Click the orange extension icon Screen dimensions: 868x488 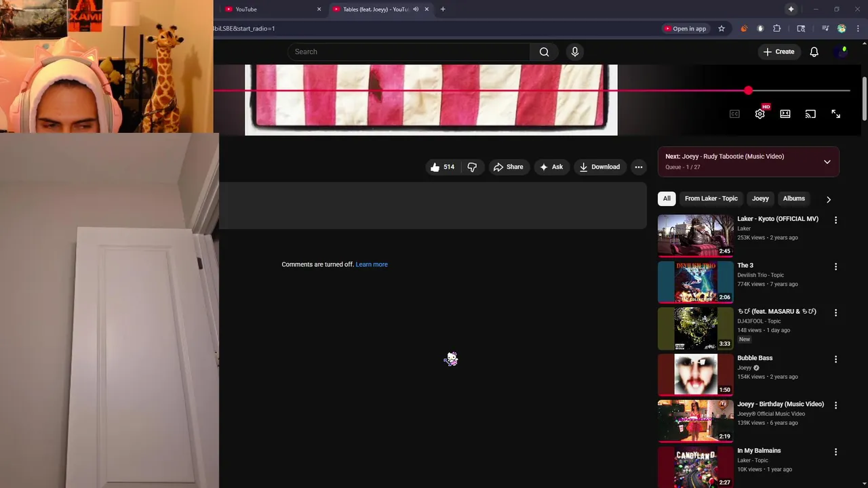[744, 28]
